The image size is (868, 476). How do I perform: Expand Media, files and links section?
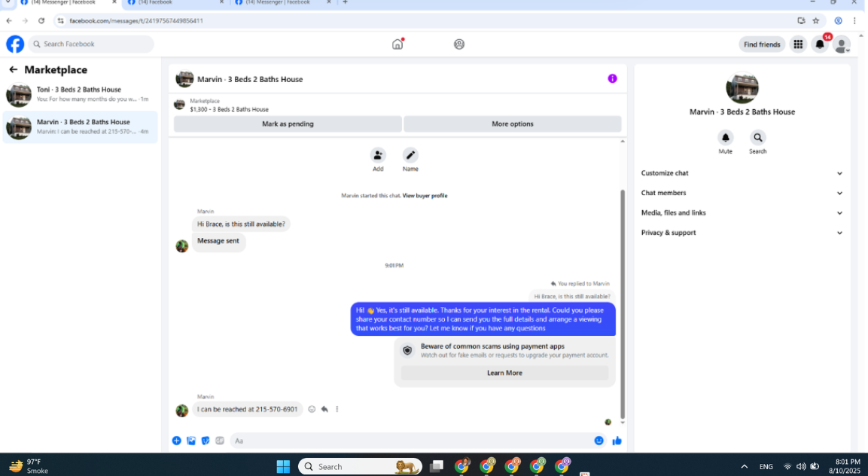click(x=742, y=213)
